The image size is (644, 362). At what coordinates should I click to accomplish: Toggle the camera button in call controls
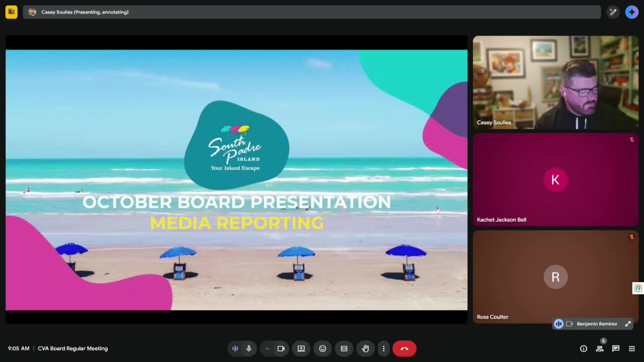click(281, 348)
